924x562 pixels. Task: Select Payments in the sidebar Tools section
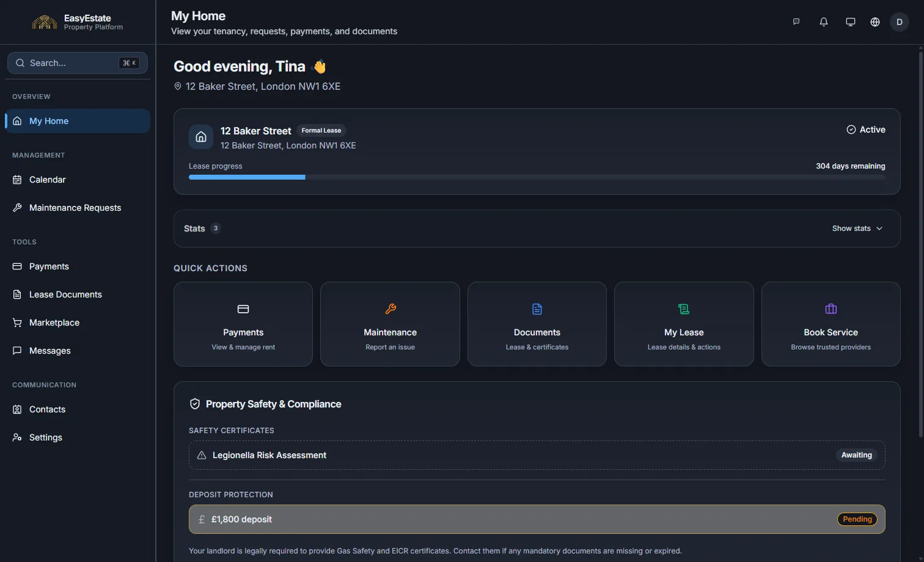click(x=78, y=266)
